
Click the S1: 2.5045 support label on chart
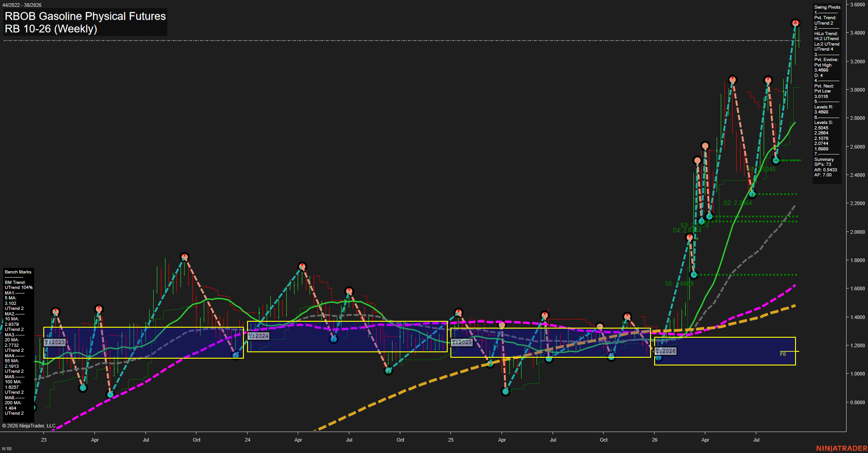click(x=762, y=169)
